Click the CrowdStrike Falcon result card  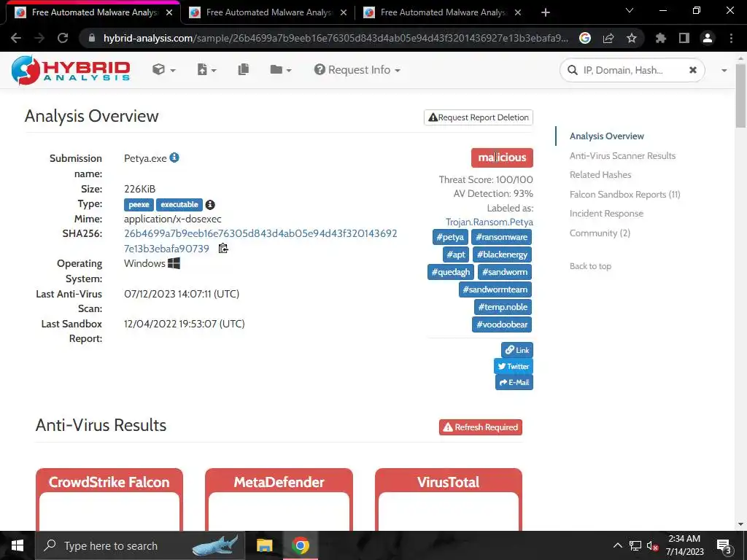point(109,499)
